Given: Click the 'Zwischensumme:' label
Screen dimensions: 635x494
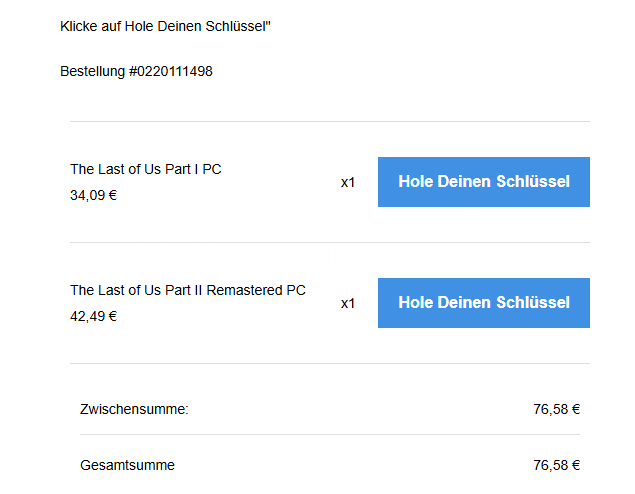Looking at the screenshot, I should (134, 408).
